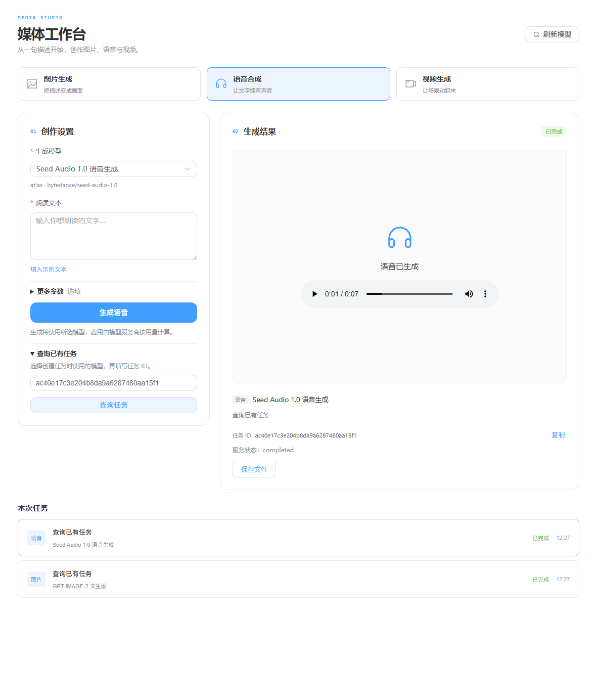Seek within the audio progress bar
The height and width of the screenshot is (700, 597).
click(409, 294)
